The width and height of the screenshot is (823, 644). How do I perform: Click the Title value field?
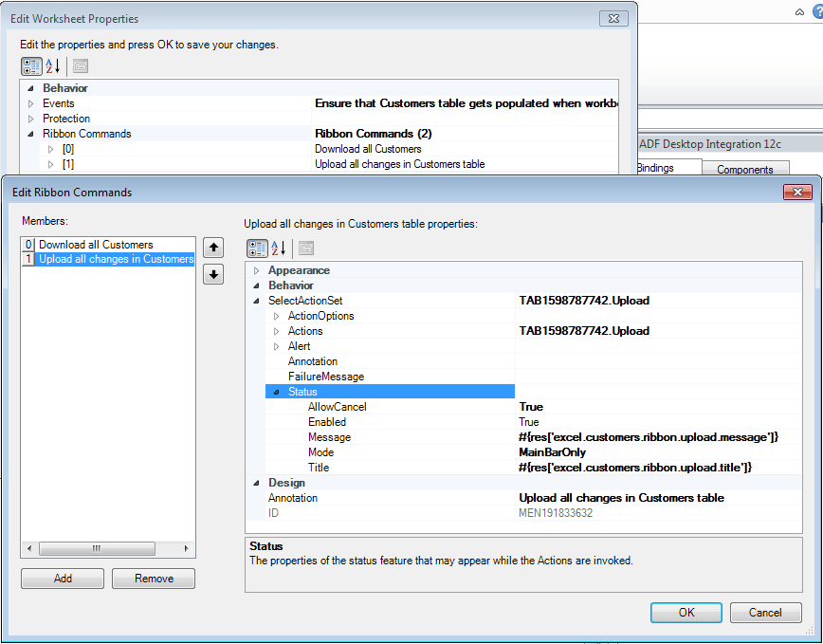659,468
